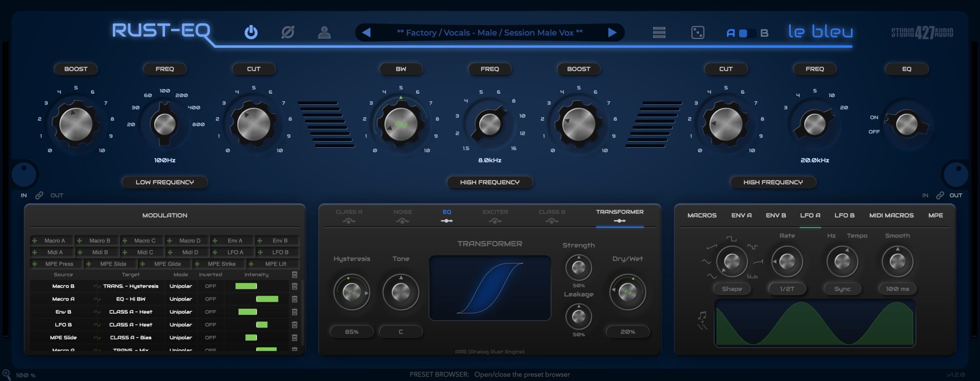Toggle Inverted OFF for Env B row

(x=211, y=312)
